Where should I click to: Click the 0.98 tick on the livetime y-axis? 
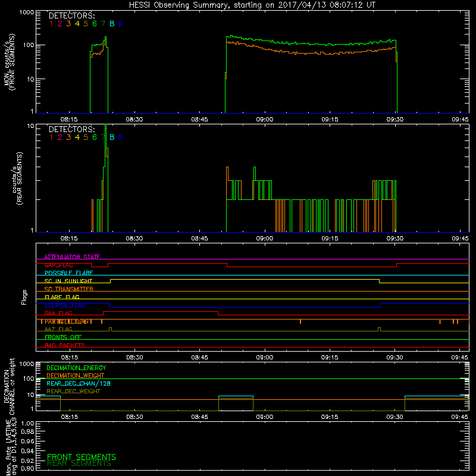coord(27,431)
